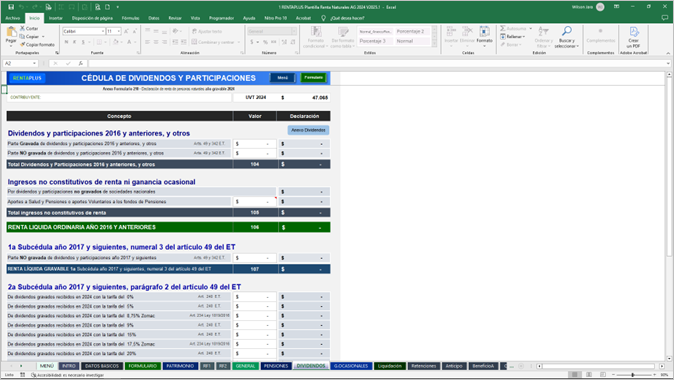Increase font size icon
The height and width of the screenshot is (380, 674).
(x=126, y=31)
